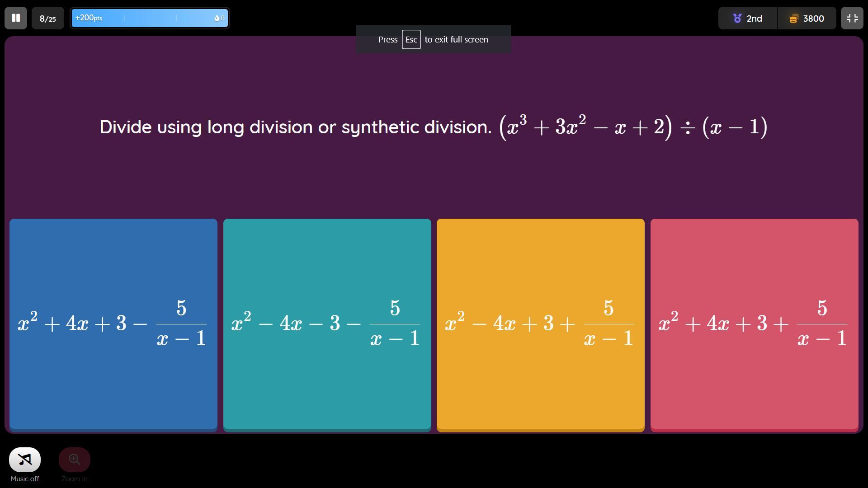Click the rank medal icon
Image resolution: width=868 pixels, height=488 pixels.
(x=737, y=19)
